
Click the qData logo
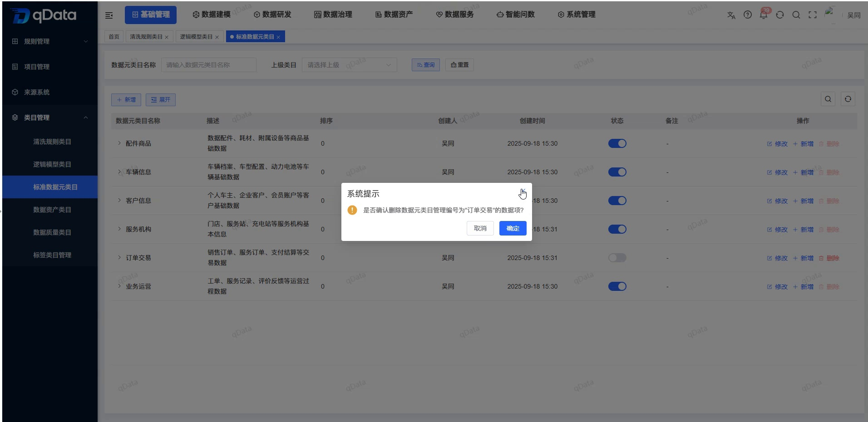coord(44,15)
